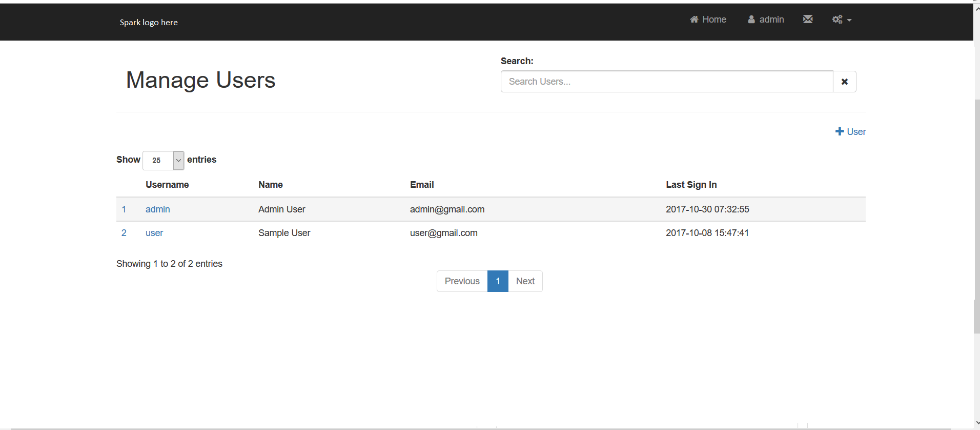980x430 pixels.
Task: Click the plus User add link
Action: 850,132
